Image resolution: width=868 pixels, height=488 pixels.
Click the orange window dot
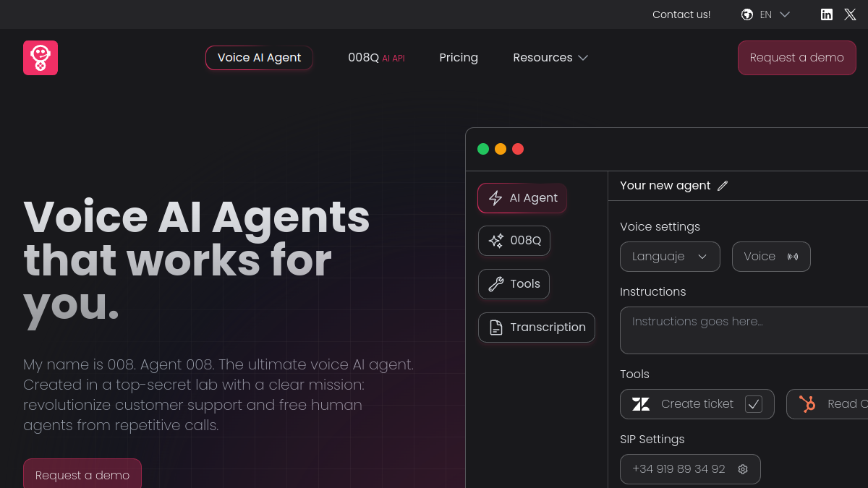tap(501, 149)
